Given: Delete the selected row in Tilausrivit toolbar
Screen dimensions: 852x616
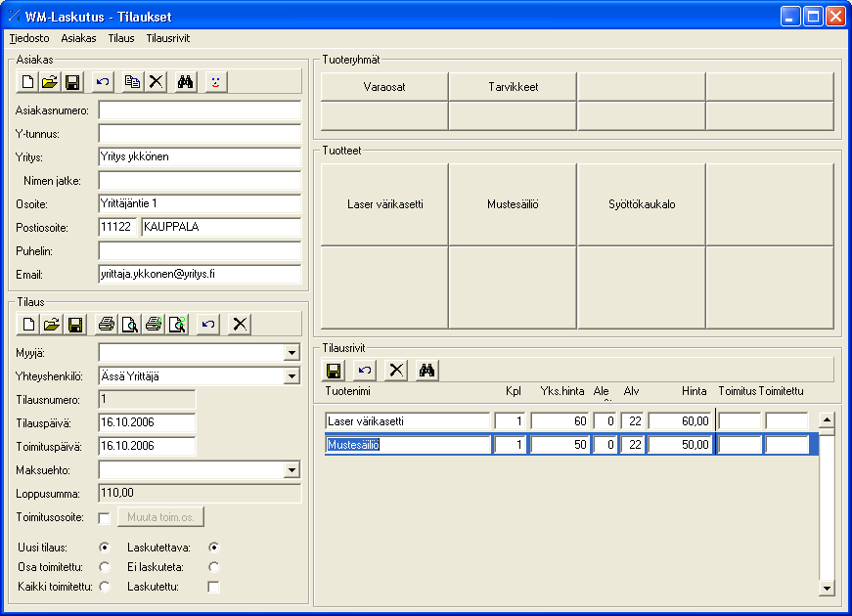Looking at the screenshot, I should point(396,371).
